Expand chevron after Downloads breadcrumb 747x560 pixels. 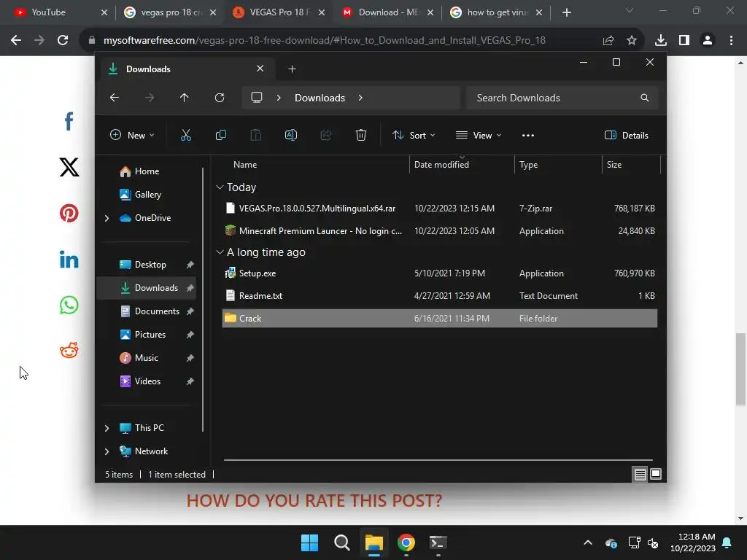[360, 98]
